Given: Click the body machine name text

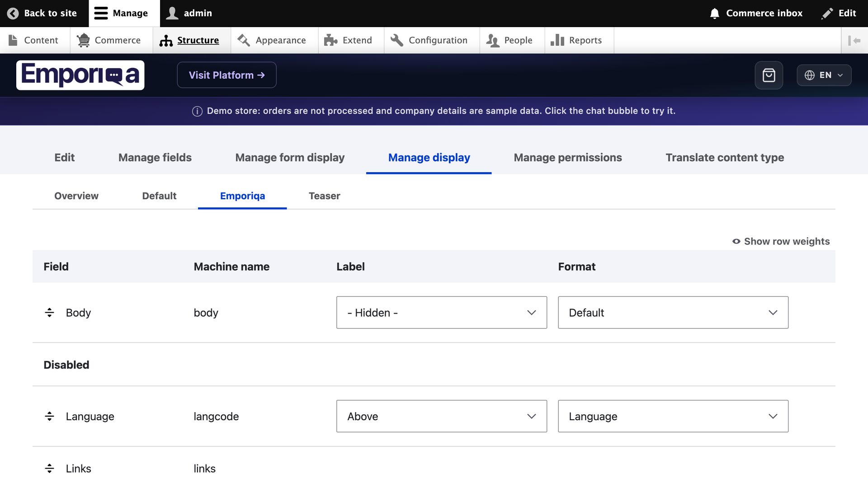Looking at the screenshot, I should [206, 313].
